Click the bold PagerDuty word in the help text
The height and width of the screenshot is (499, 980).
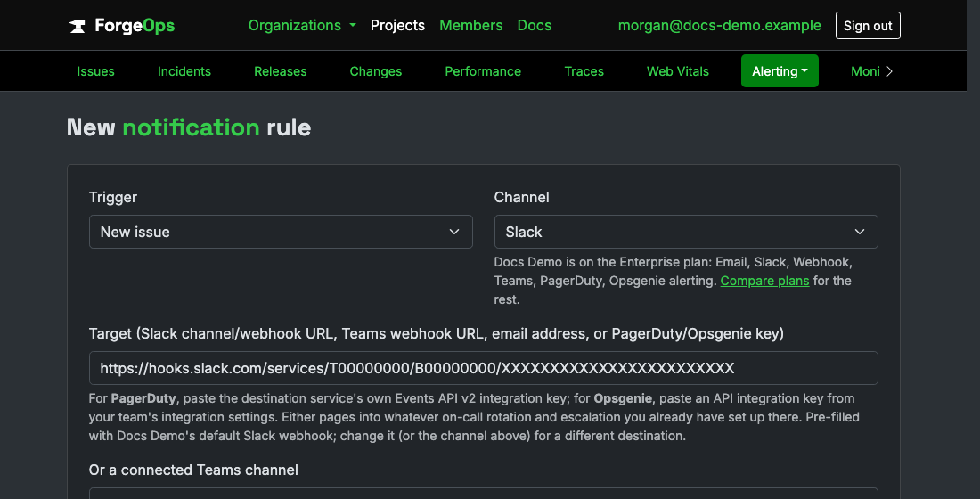pyautogui.click(x=143, y=398)
